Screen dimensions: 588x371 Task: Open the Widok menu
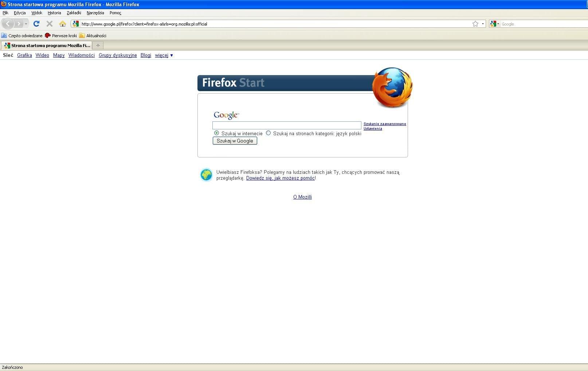[37, 13]
